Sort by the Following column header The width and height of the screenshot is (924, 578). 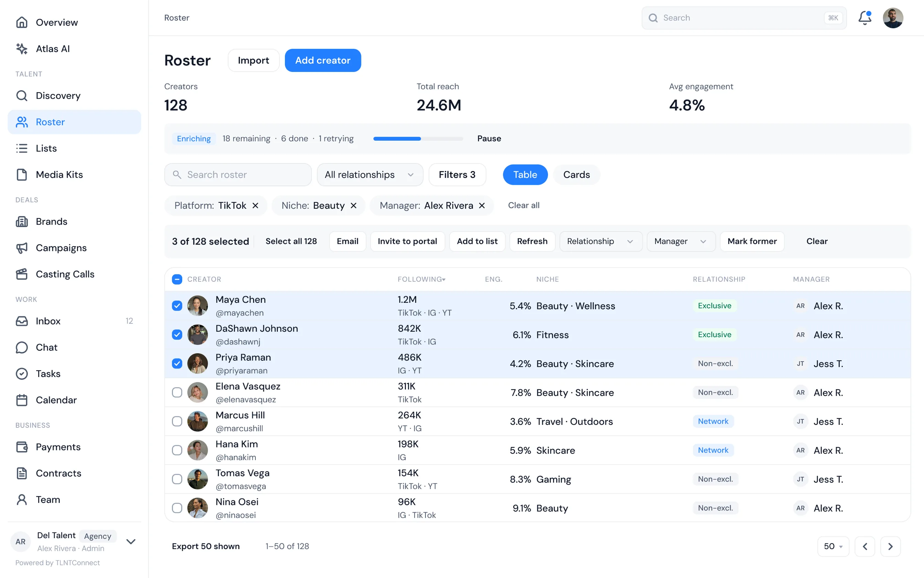421,279
